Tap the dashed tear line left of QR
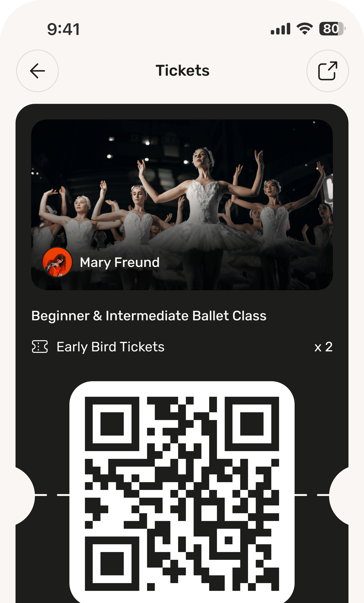 52,495
